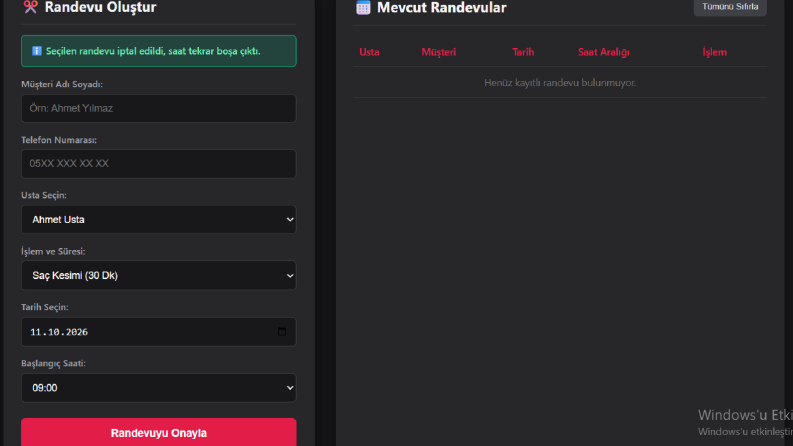Click the 'Henüz kayıtlı randevu bulunmuyor.' message
793x446 pixels.
coord(560,82)
